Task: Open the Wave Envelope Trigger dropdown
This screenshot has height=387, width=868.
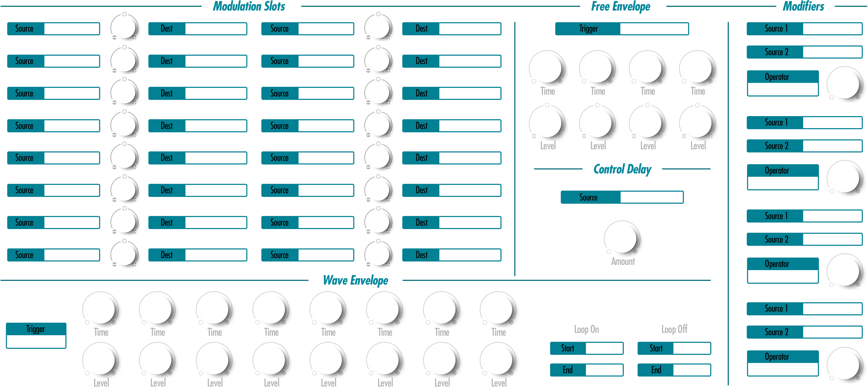Action: 36,335
